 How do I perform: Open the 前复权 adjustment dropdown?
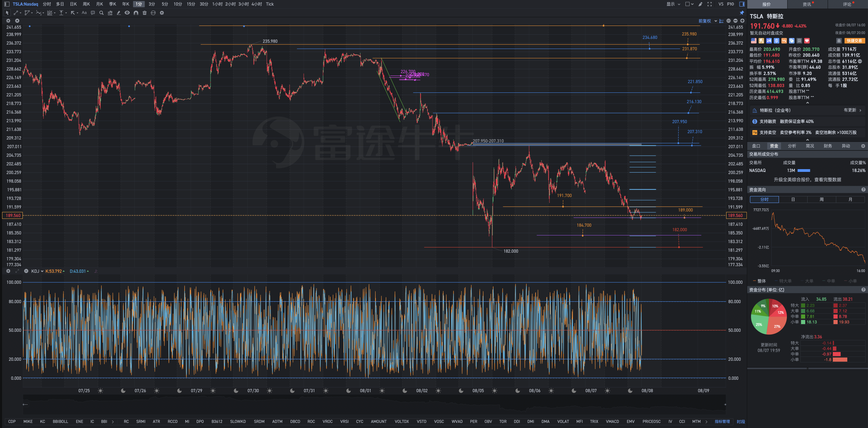[x=708, y=21]
